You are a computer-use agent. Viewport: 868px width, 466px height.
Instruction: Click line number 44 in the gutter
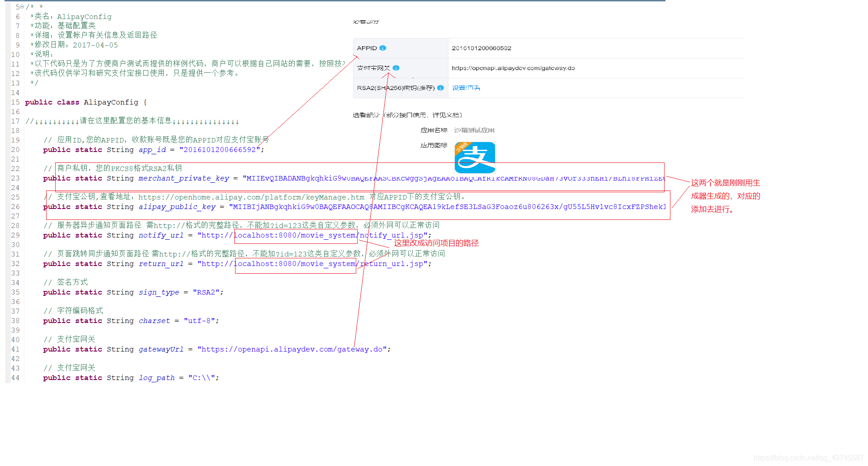pyautogui.click(x=15, y=378)
